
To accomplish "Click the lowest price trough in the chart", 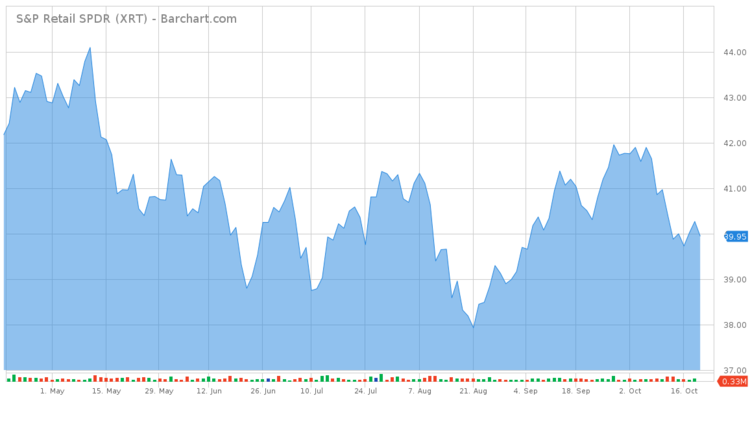I will tap(473, 327).
